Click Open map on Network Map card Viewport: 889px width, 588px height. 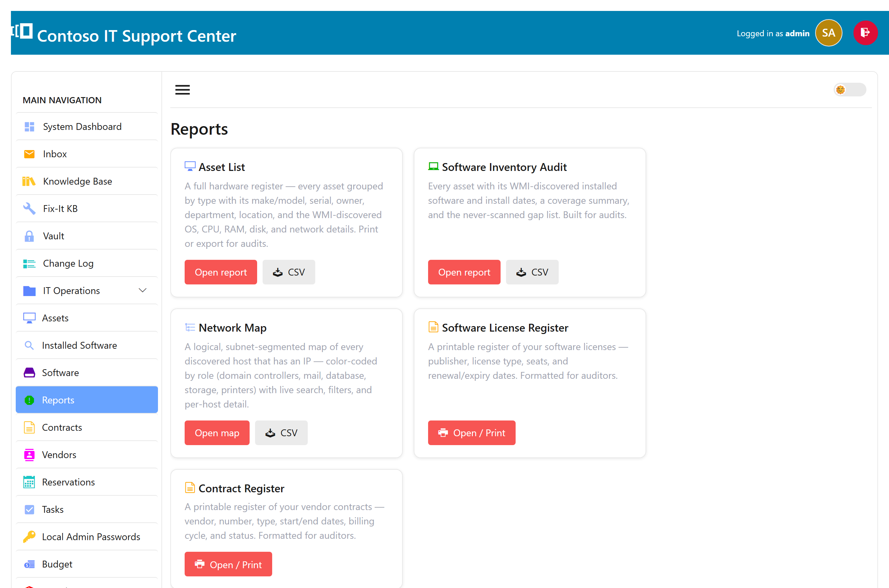217,433
